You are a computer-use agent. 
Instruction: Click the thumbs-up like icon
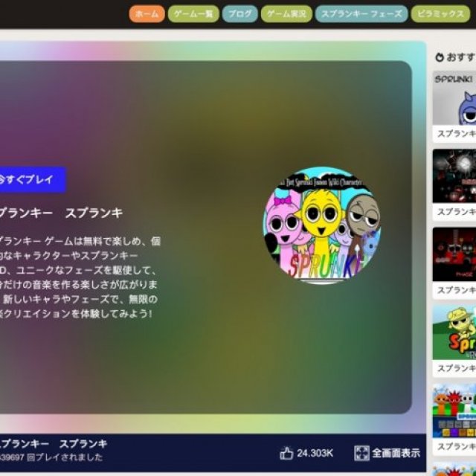[286, 453]
